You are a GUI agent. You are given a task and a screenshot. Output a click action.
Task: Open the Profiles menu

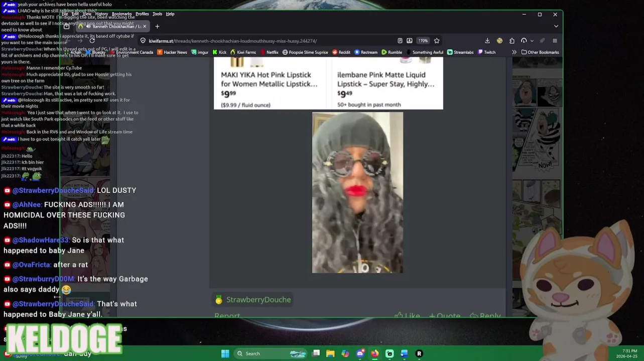click(x=142, y=14)
